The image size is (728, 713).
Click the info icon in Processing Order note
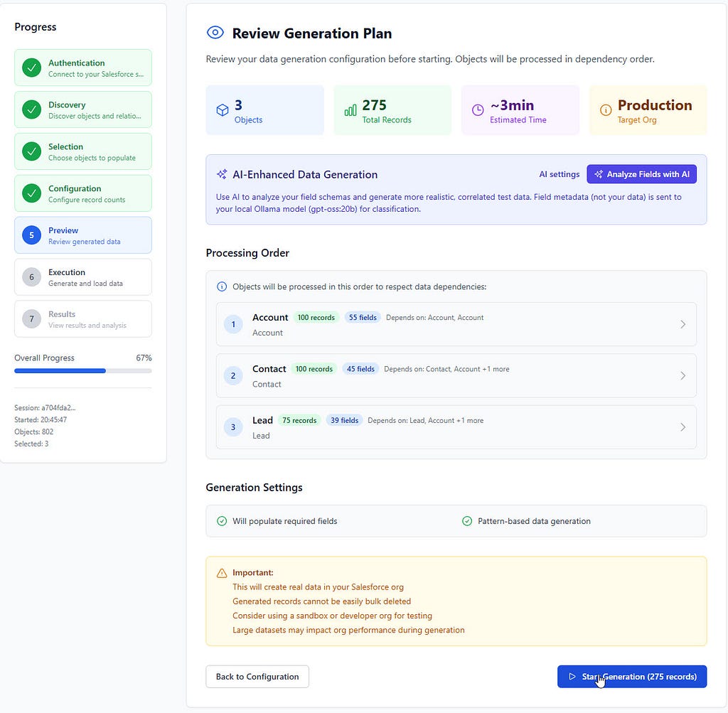pyautogui.click(x=222, y=286)
